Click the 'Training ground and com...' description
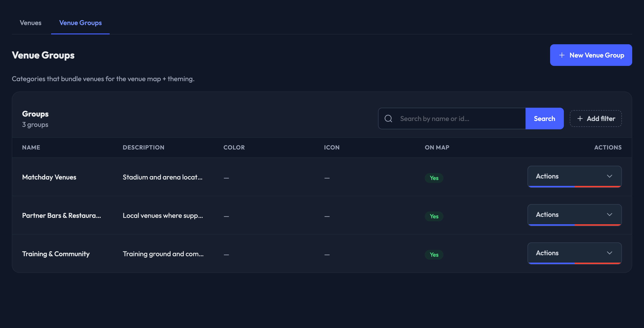This screenshot has width=644, height=328. pos(163,254)
